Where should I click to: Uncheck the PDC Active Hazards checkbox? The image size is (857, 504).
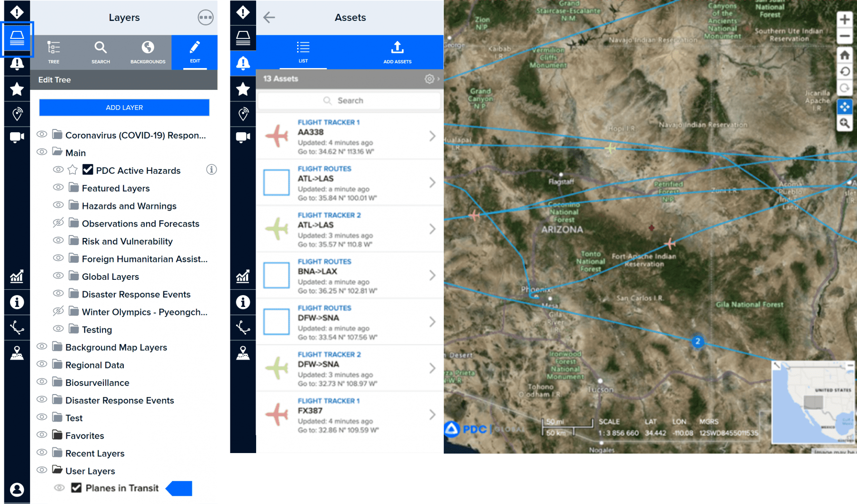pos(88,169)
